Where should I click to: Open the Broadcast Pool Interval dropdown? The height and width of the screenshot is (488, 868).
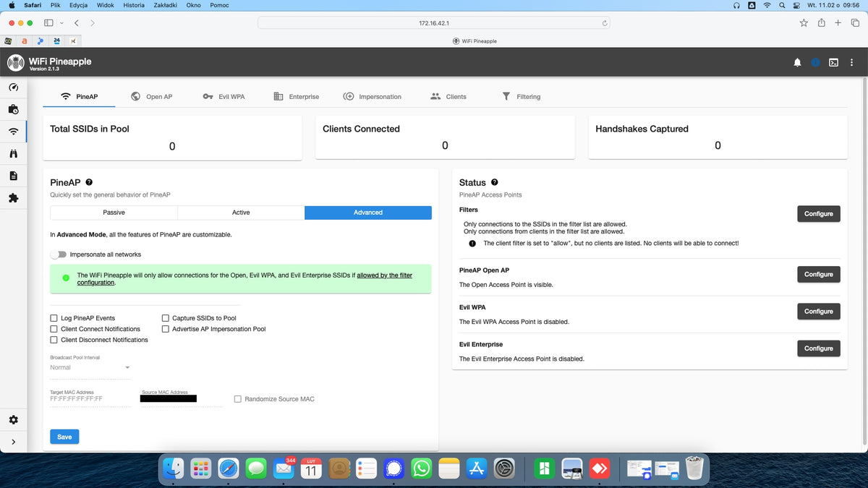click(x=90, y=367)
